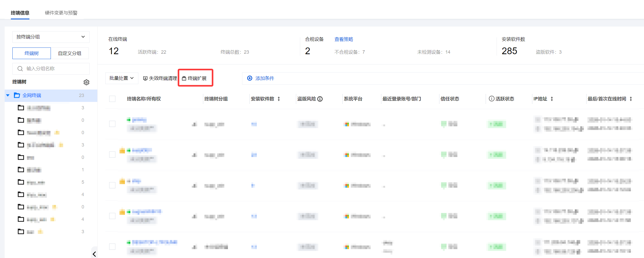644x258 pixels.
Task: Sort by 安装软件数 column arrows
Action: pyautogui.click(x=279, y=99)
